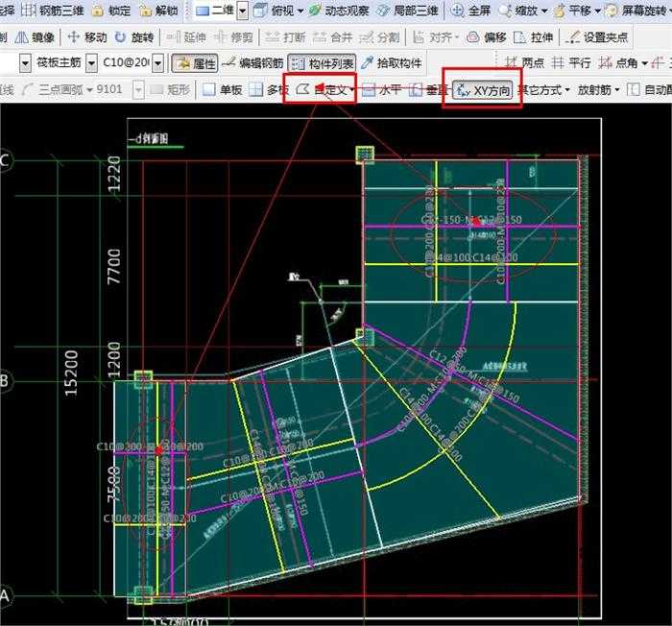Select the 拉伸 stretch tool
672x626 pixels.
533,37
